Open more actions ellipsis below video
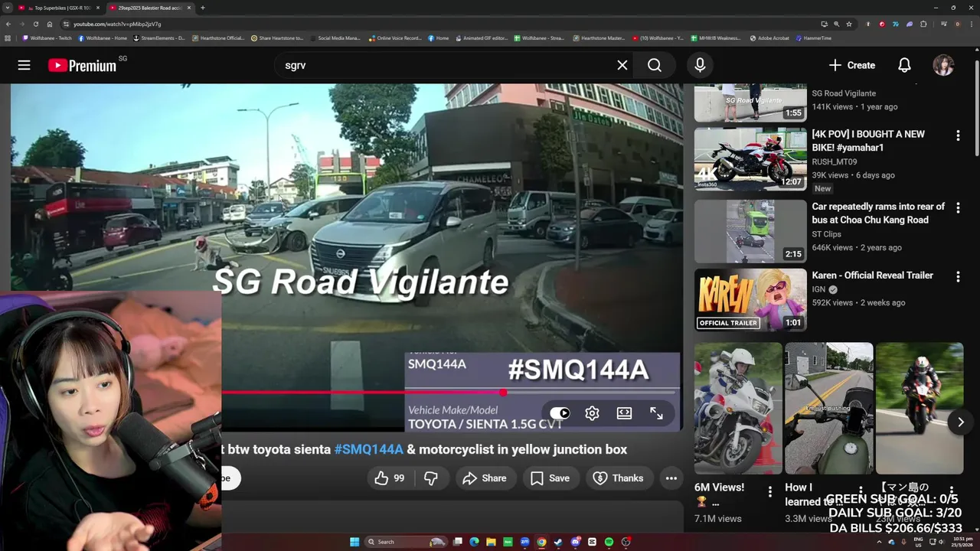Viewport: 980px width, 551px height. [x=671, y=478]
